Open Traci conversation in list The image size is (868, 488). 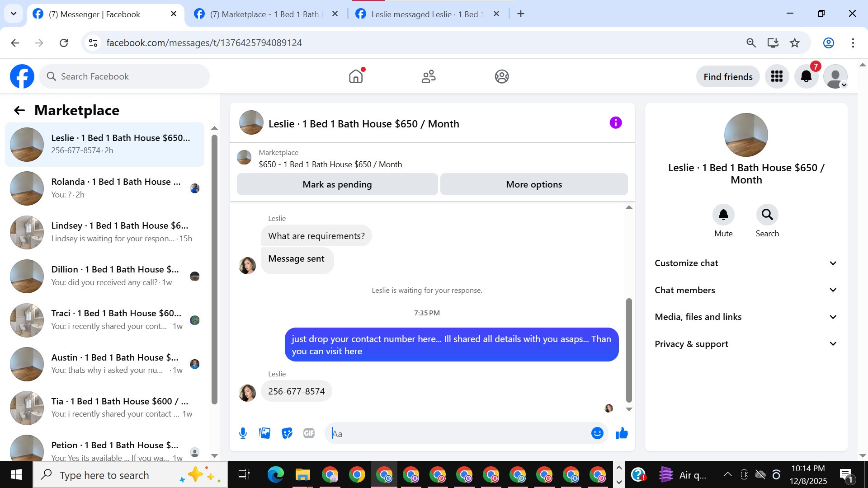(x=104, y=319)
